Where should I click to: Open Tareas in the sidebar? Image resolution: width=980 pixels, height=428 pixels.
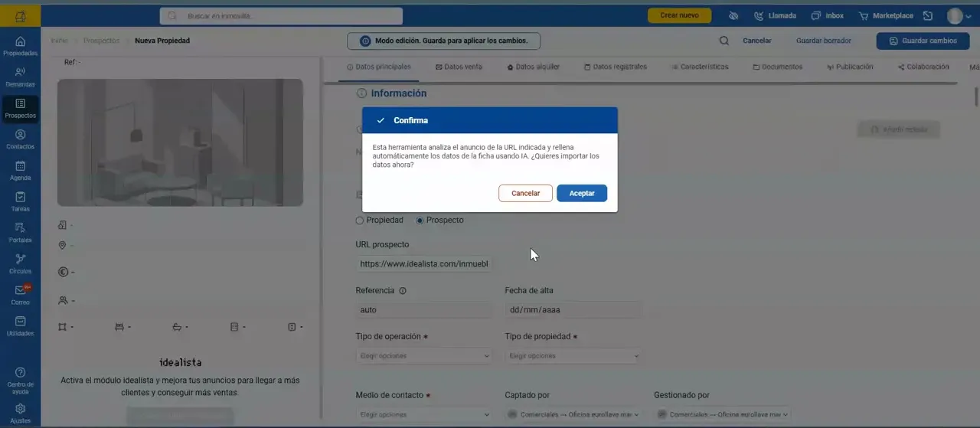pyautogui.click(x=20, y=202)
